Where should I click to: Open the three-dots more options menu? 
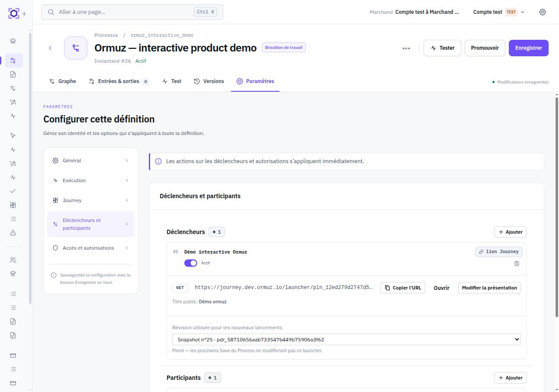click(406, 48)
